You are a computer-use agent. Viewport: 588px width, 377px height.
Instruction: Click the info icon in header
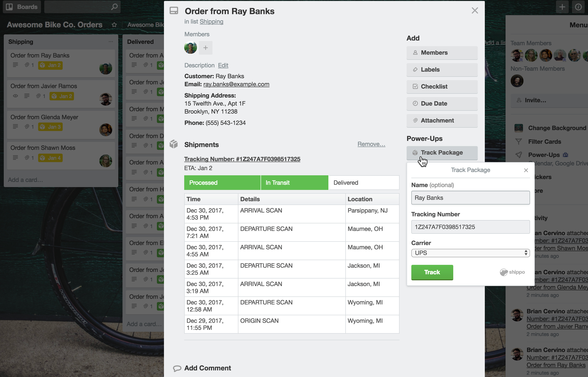pyautogui.click(x=578, y=7)
